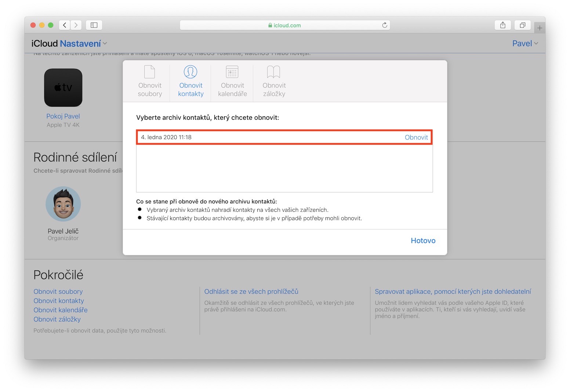The width and height of the screenshot is (570, 392).
Task: Click the Pokročilé section heading
Action: pos(58,275)
